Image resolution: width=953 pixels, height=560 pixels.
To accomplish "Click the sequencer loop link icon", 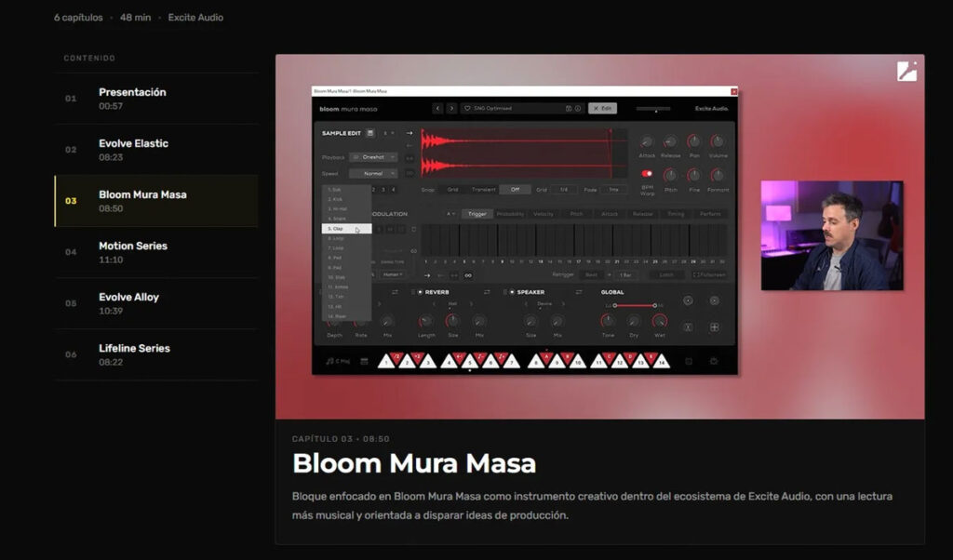I will (x=469, y=275).
